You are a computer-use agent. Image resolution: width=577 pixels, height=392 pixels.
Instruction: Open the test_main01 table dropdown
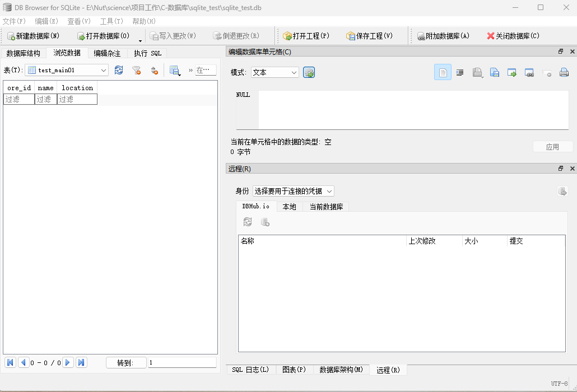coord(67,70)
